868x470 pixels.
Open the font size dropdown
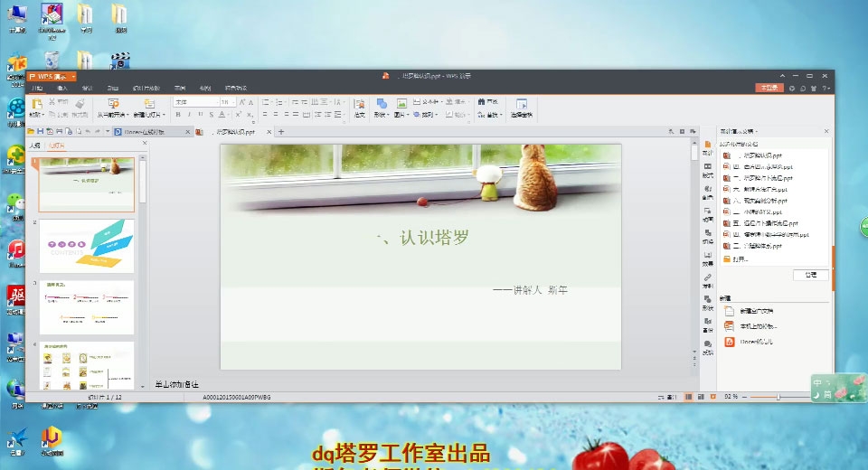pos(234,102)
